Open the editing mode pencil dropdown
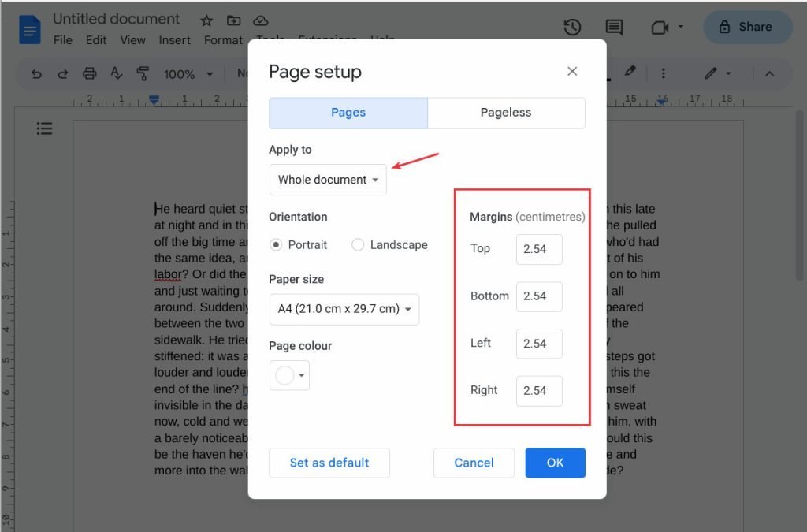The image size is (807, 532). click(717, 73)
